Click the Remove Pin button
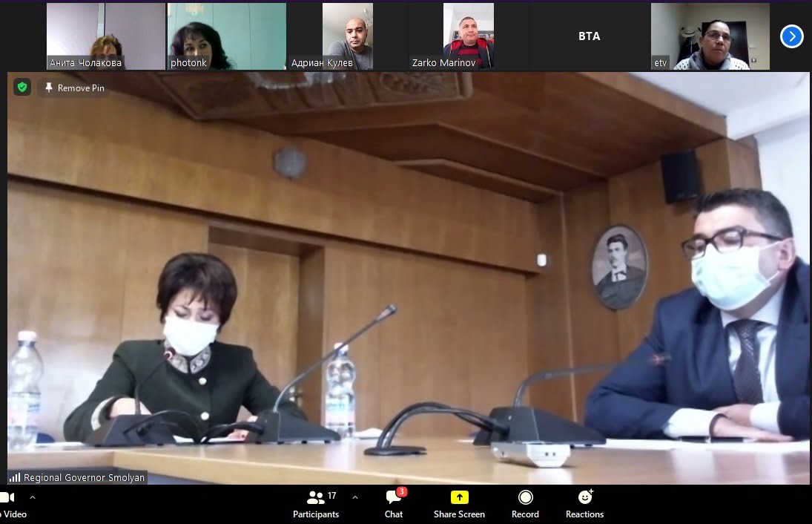 (74, 88)
